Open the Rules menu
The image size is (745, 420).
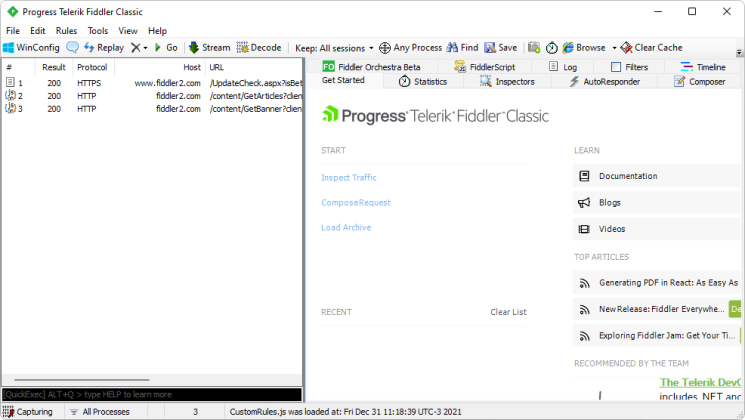(x=66, y=30)
